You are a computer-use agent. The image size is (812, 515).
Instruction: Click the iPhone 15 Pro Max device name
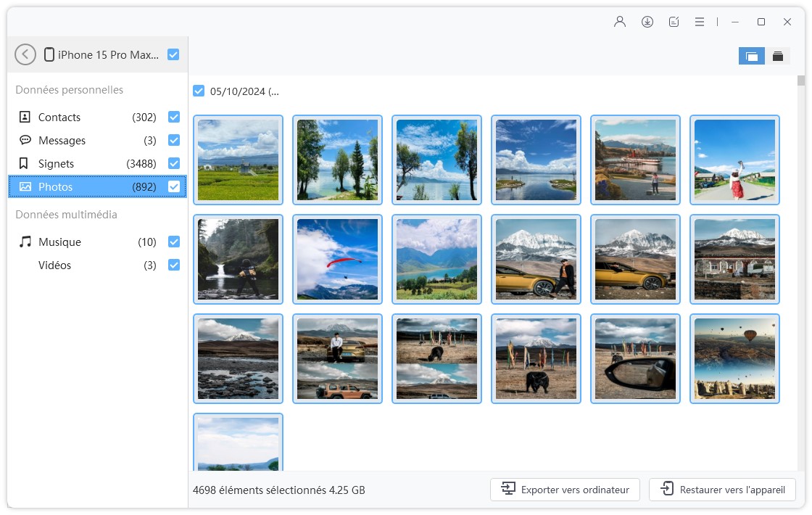click(108, 55)
